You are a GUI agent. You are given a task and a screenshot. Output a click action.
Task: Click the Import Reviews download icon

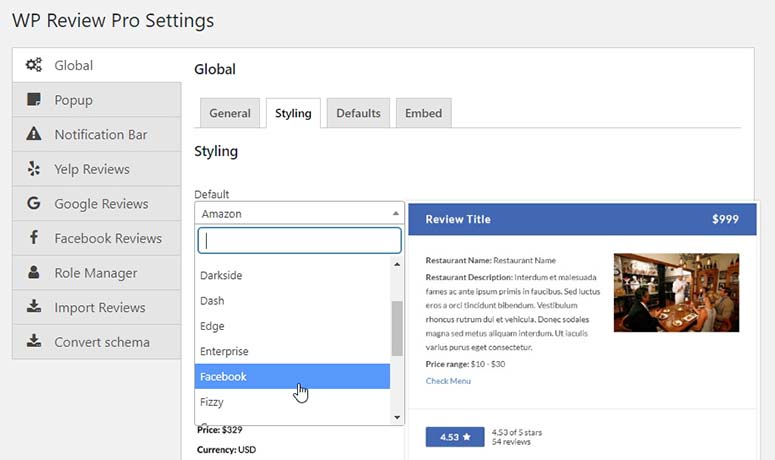[34, 306]
